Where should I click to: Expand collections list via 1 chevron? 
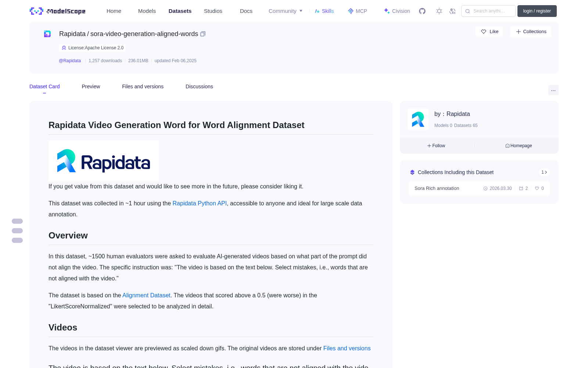pos(544,172)
